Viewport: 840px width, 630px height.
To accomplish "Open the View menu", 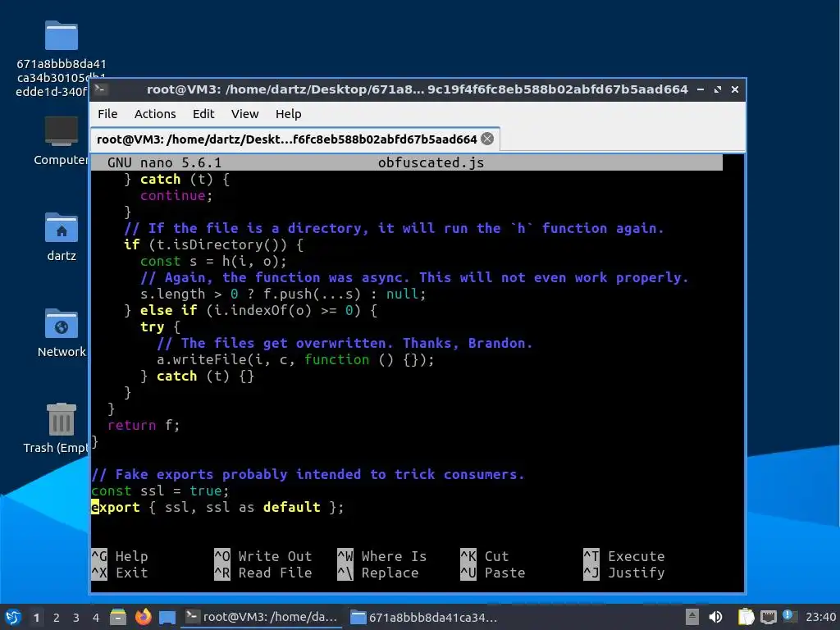I will (x=244, y=114).
